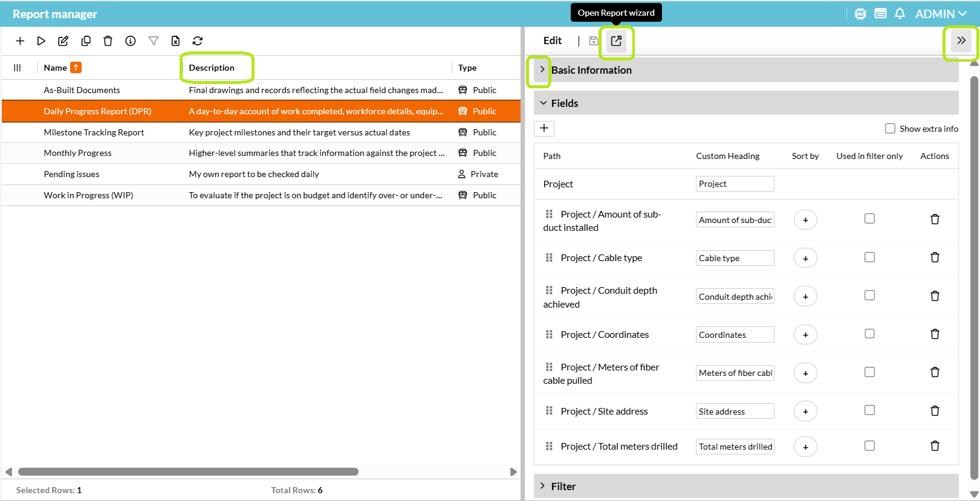The height and width of the screenshot is (501, 980).
Task: Click the add new report plus icon
Action: [20, 41]
